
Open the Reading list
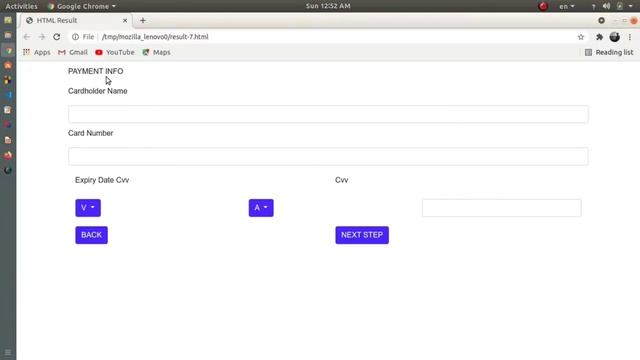609,52
